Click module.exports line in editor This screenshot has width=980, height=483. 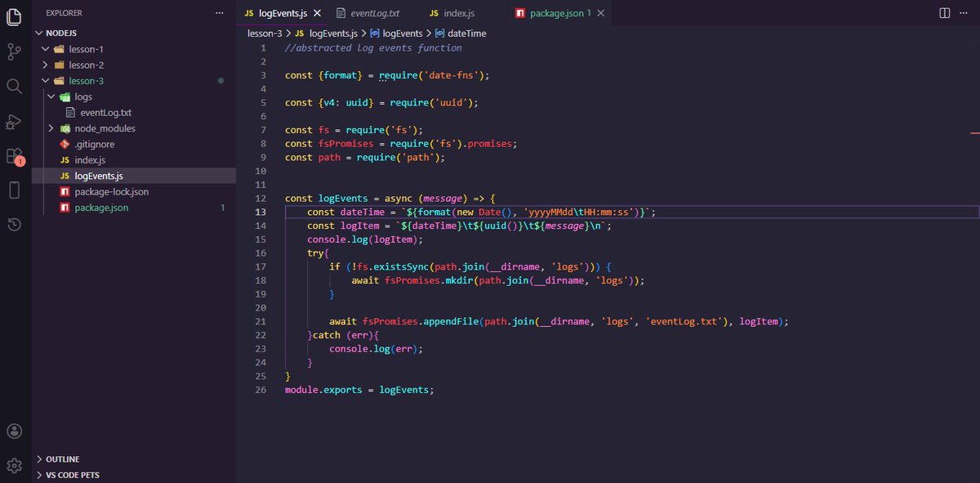click(x=359, y=390)
